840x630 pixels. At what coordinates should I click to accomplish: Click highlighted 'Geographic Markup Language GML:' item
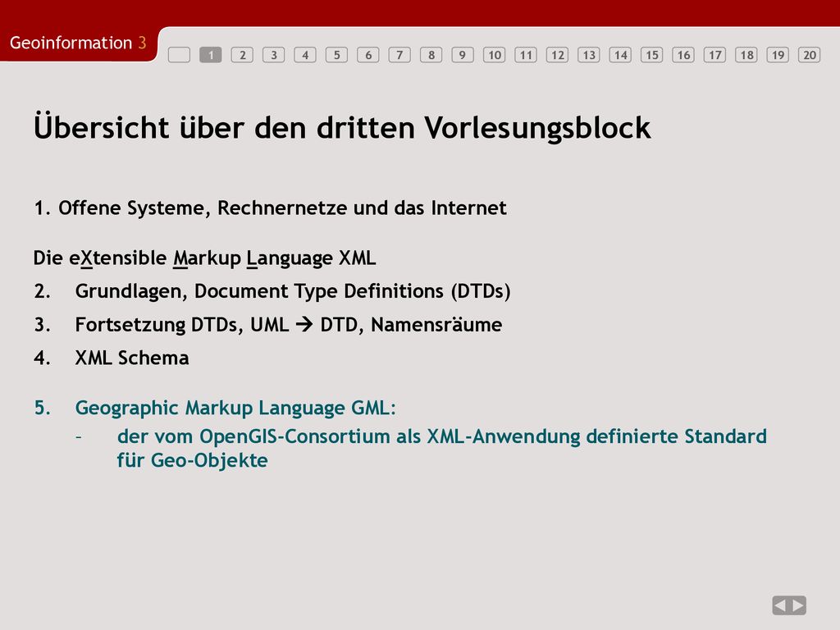coord(235,409)
